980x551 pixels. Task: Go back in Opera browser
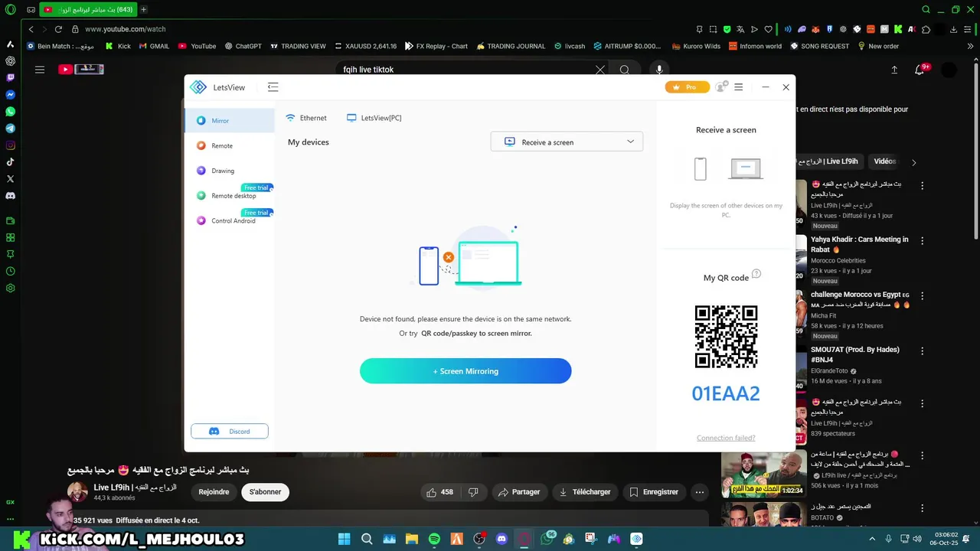pos(31,29)
